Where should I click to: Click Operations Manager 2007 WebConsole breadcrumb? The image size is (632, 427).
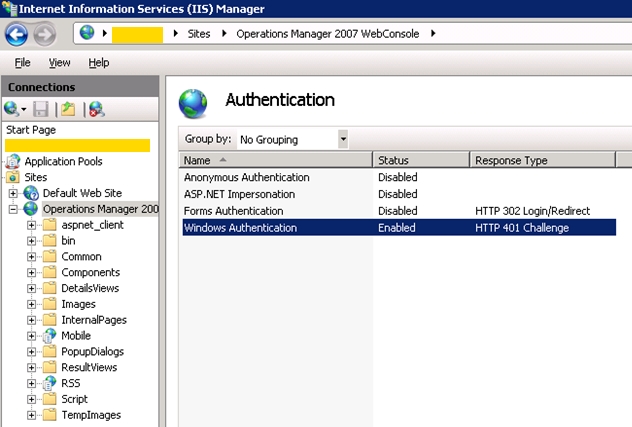pos(328,34)
